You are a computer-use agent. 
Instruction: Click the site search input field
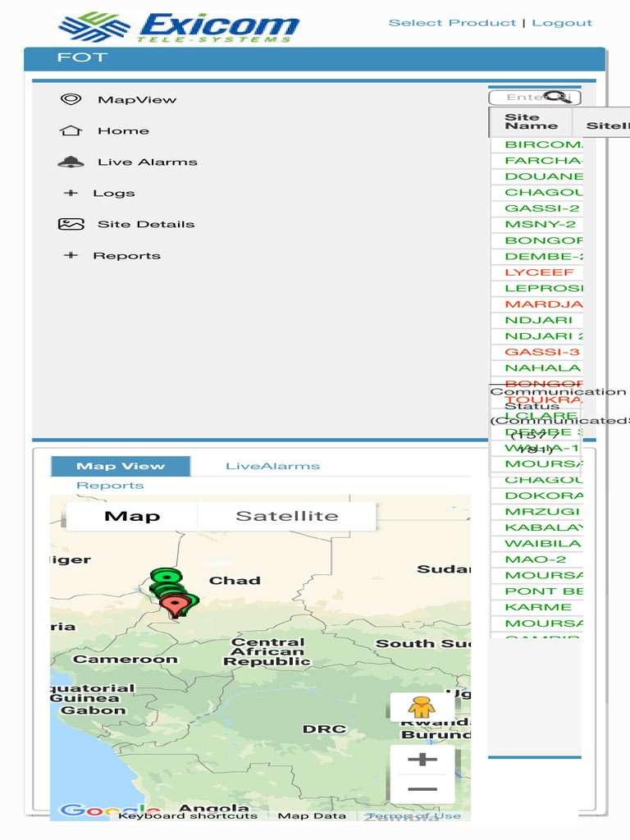(535, 97)
